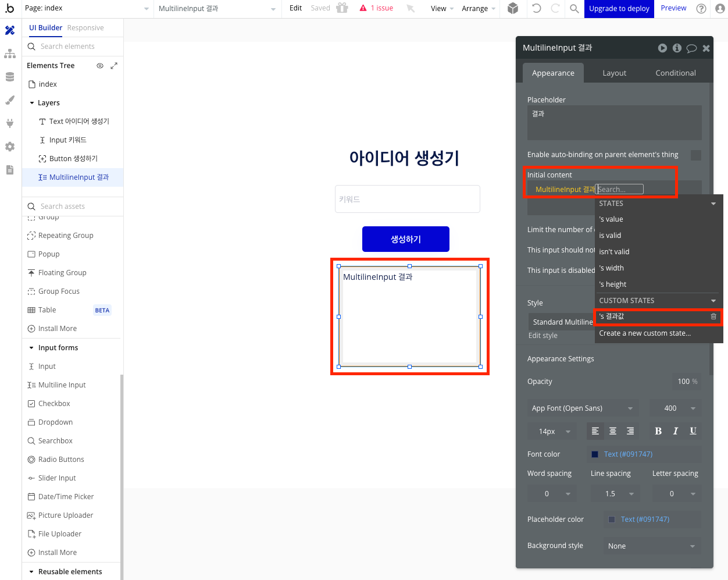The image size is (728, 580).
Task: Open the font weight 400 dropdown
Action: point(675,408)
